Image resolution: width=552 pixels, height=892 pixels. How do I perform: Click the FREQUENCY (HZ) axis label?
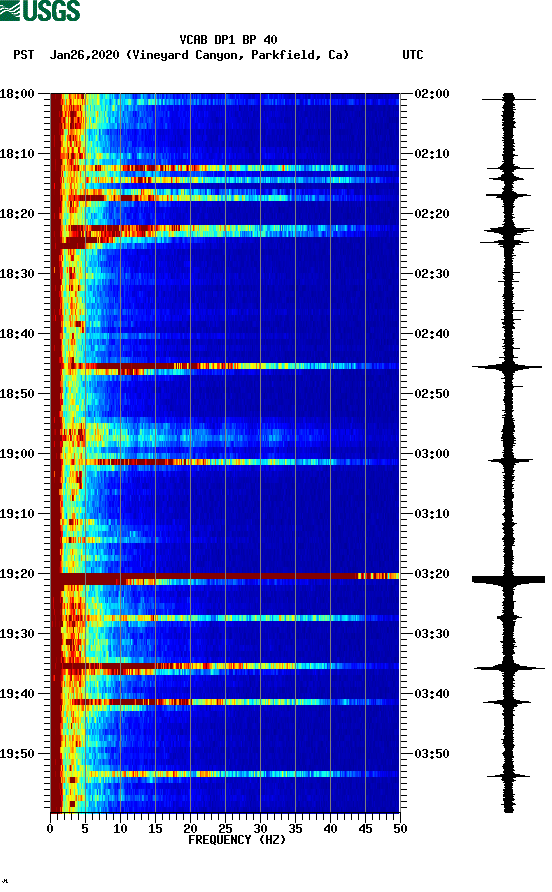[237, 840]
